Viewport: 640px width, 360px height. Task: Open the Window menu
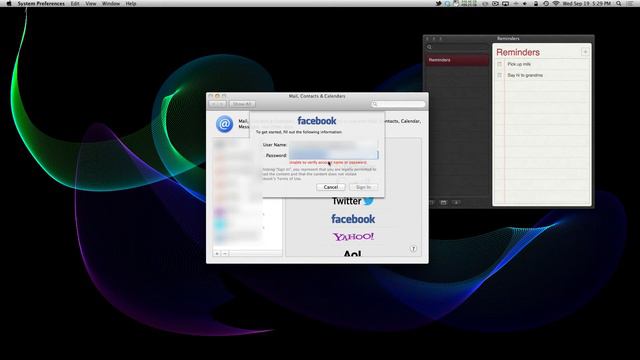[111, 3]
